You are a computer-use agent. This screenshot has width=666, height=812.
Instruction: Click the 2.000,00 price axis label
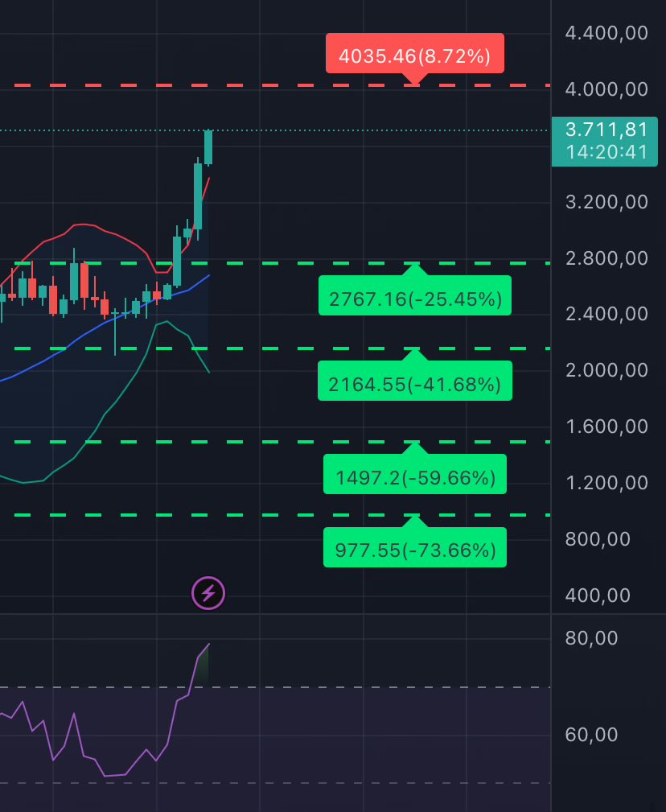pyautogui.click(x=606, y=370)
